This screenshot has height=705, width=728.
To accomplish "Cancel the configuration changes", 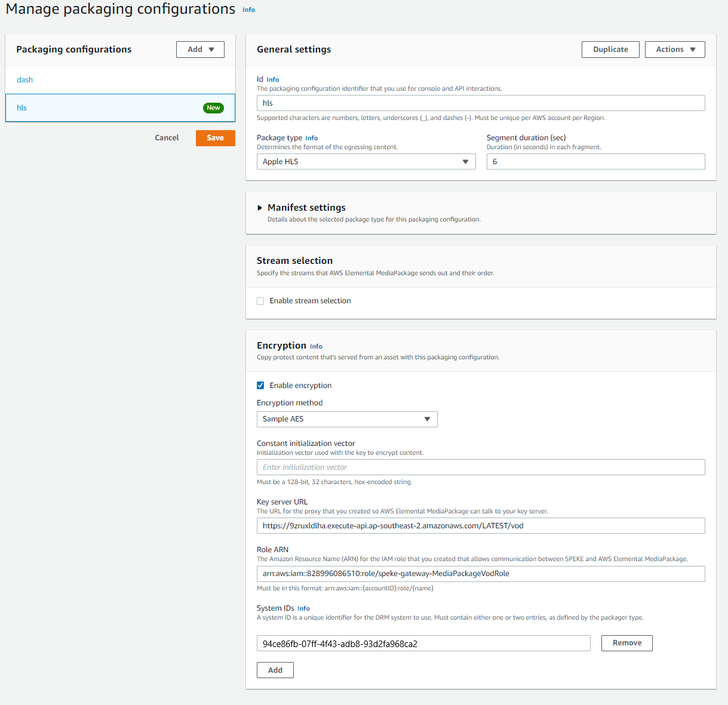I will [167, 137].
